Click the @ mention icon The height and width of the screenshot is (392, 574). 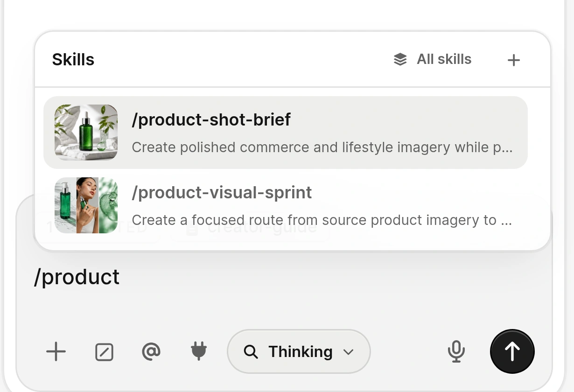(x=151, y=351)
